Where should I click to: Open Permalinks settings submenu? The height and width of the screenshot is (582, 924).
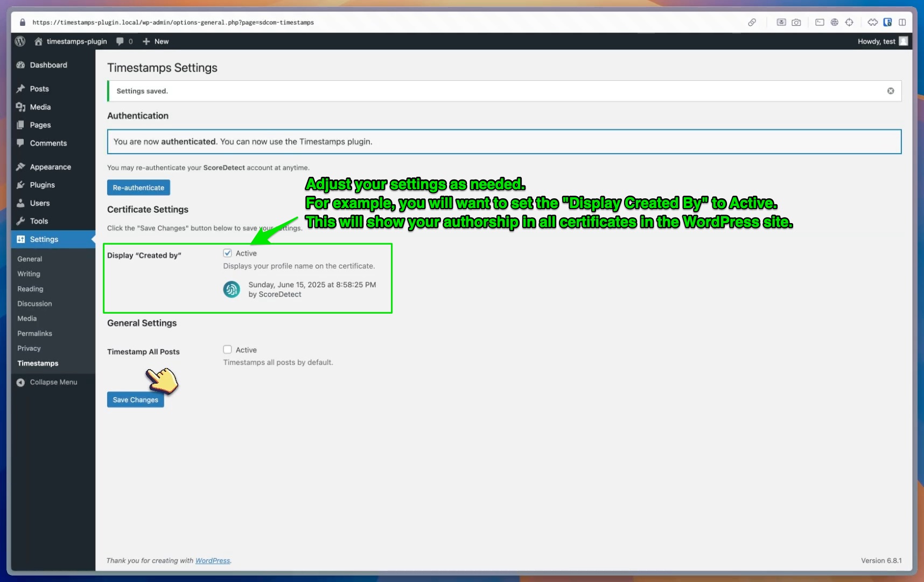point(34,334)
